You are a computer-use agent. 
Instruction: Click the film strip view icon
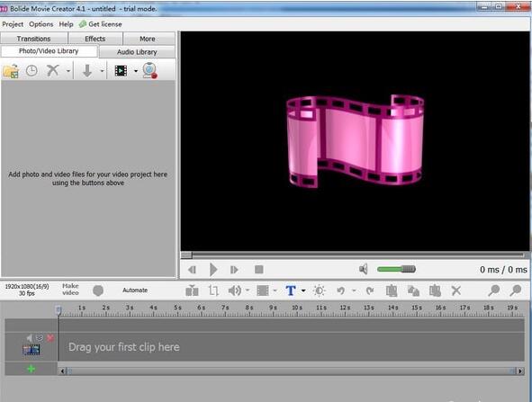tap(121, 70)
